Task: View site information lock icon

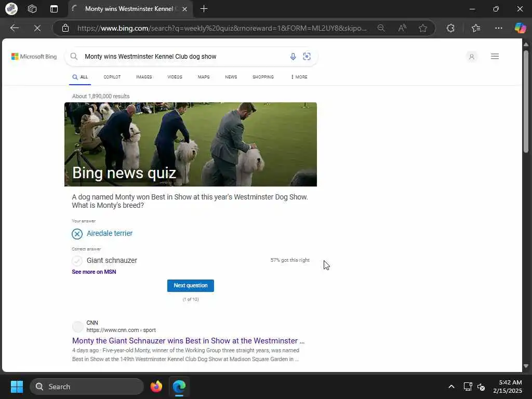Action: (x=65, y=28)
